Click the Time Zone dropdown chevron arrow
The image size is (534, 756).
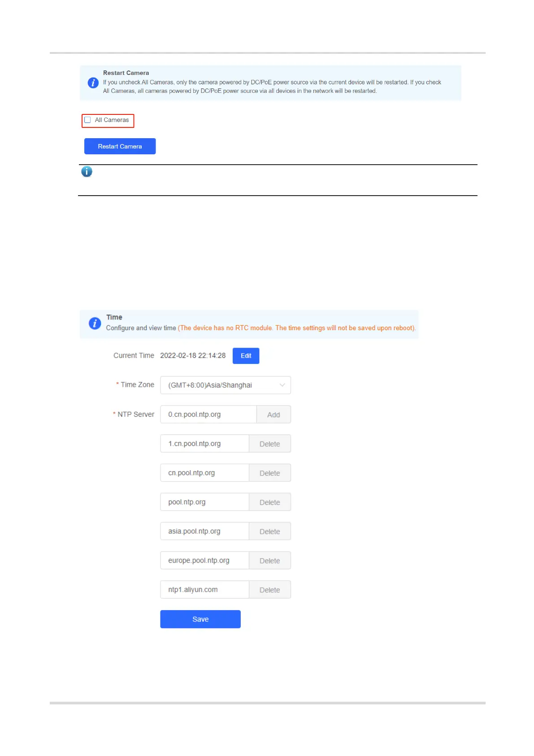282,385
